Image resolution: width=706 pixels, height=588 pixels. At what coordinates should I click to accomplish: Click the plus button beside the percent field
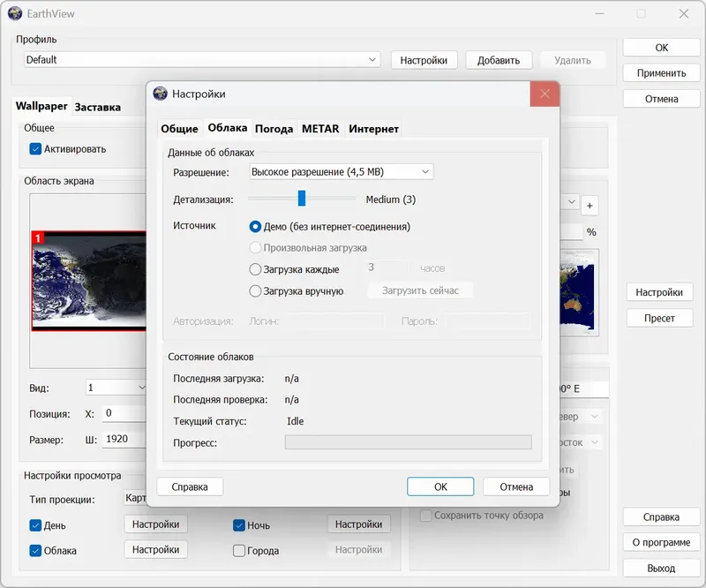tap(590, 206)
